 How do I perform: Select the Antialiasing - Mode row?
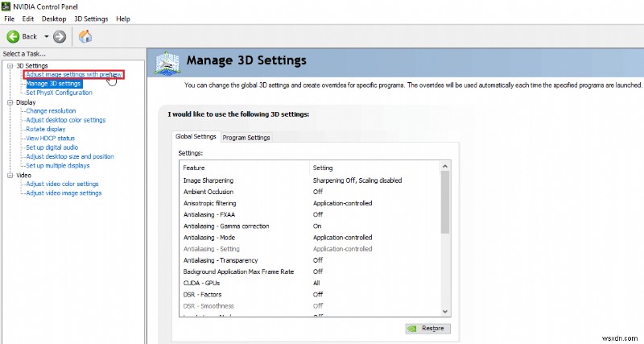[x=310, y=238]
